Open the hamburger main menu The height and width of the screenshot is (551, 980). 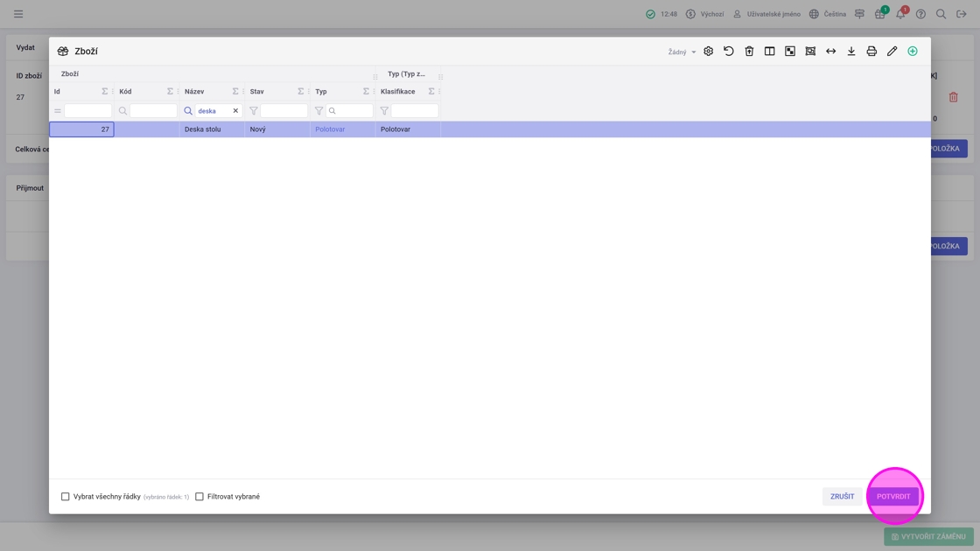18,14
